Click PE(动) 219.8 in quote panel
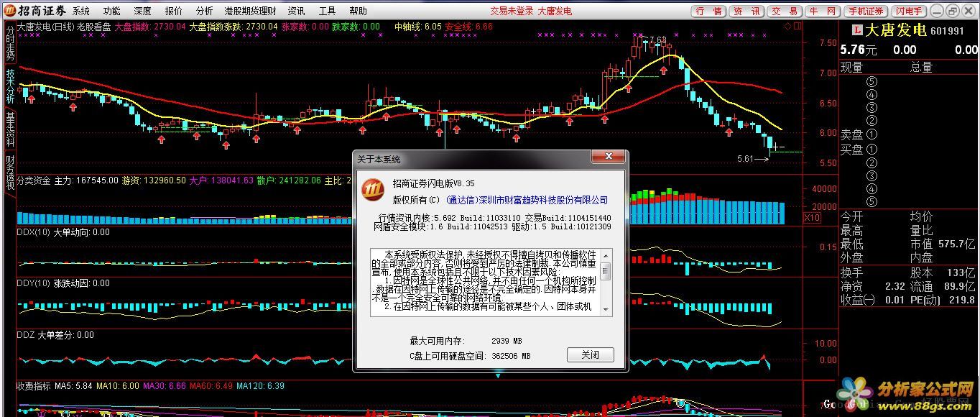Image resolution: width=980 pixels, height=417 pixels. [x=943, y=300]
